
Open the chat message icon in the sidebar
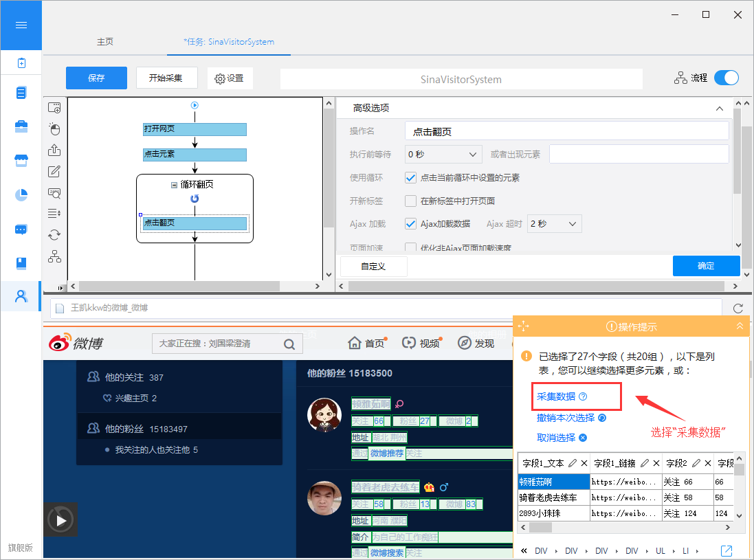21,229
